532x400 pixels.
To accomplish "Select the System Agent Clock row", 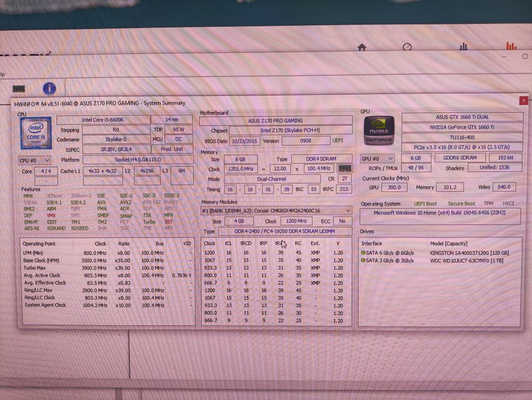I will point(108,305).
